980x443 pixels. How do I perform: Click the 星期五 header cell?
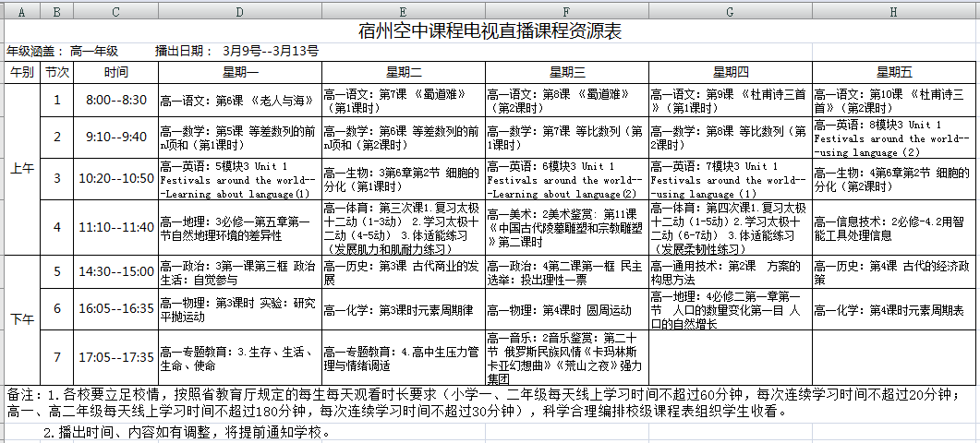893,72
